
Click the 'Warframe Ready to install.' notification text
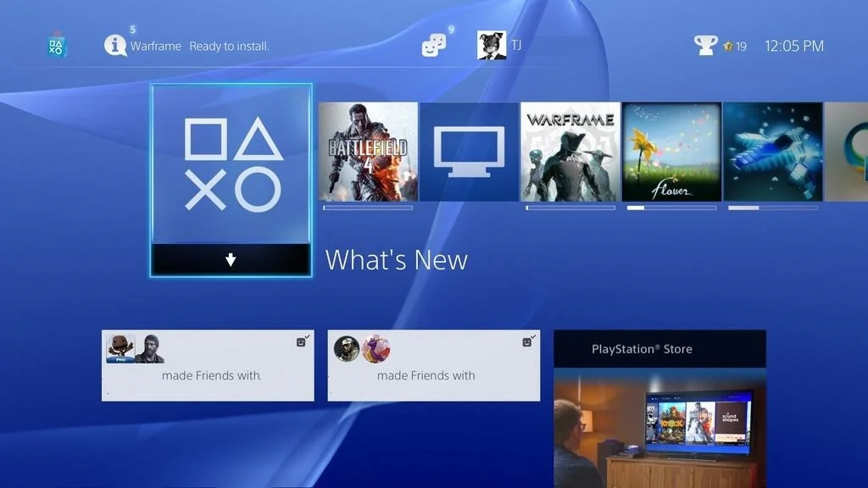pyautogui.click(x=200, y=46)
